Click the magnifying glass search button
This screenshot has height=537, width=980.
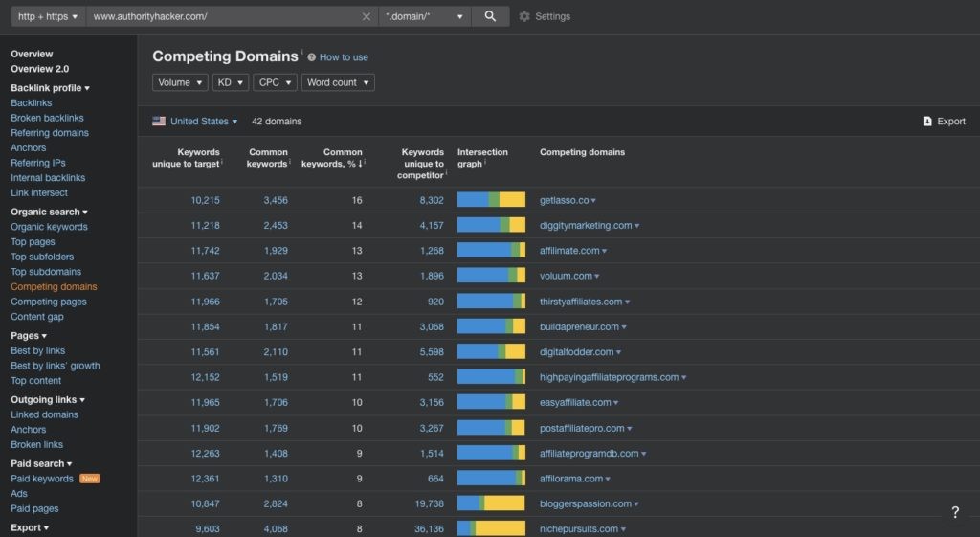point(490,16)
